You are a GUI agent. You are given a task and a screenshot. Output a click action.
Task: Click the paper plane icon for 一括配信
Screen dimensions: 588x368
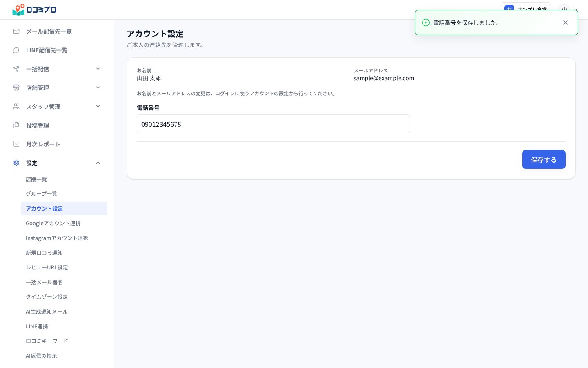(x=16, y=69)
